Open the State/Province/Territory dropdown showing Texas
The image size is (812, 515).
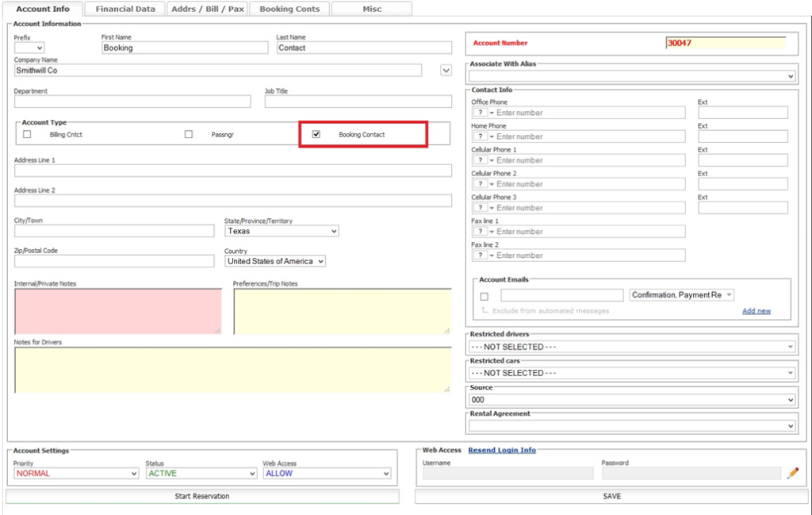282,231
